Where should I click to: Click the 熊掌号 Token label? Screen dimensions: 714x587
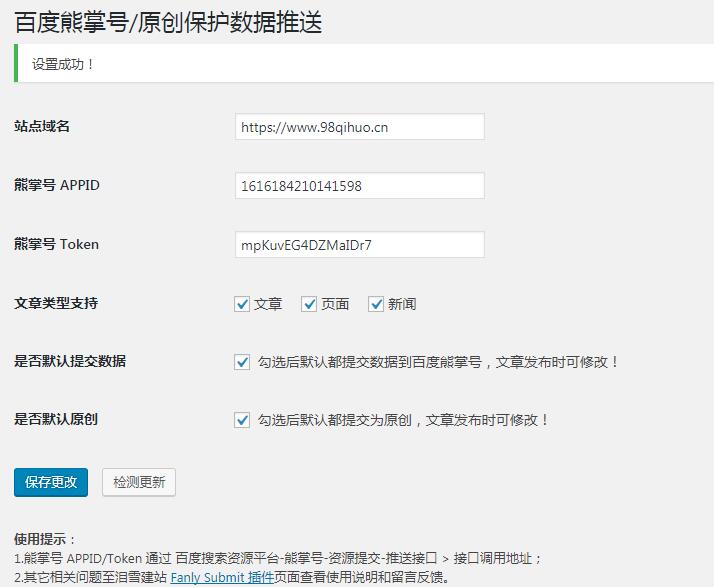tap(56, 244)
